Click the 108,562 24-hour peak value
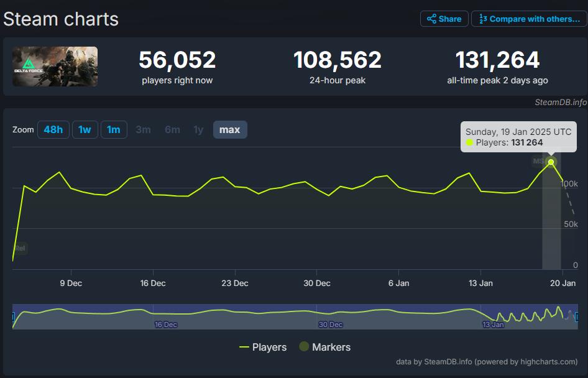This screenshot has width=588, height=378. 338,60
